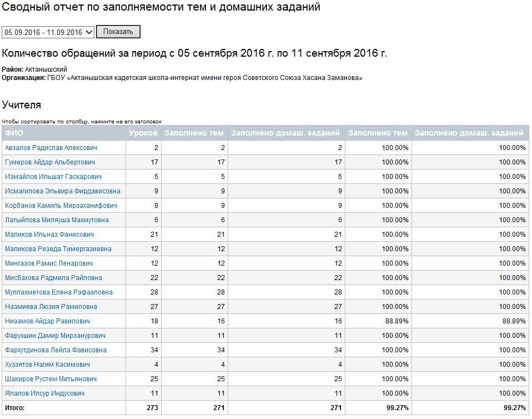Sort table by Уроков column header

click(x=143, y=133)
